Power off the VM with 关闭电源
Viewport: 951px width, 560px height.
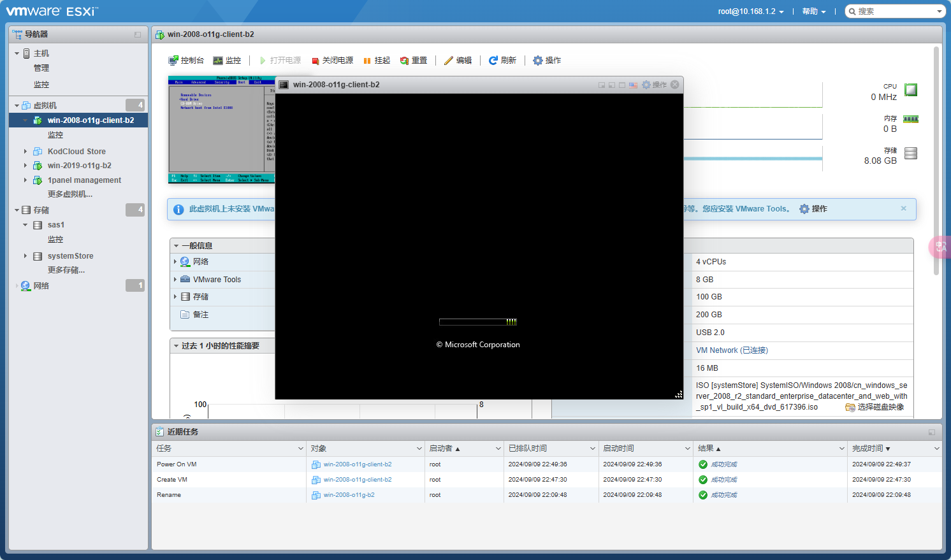pos(333,61)
